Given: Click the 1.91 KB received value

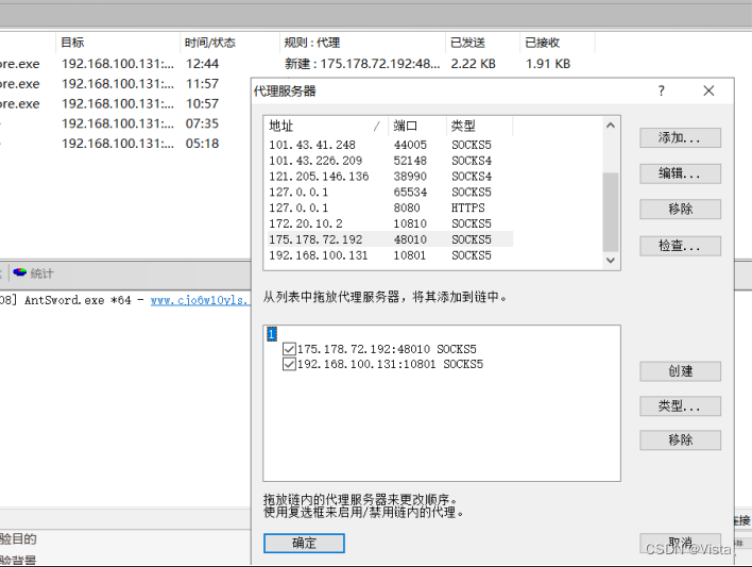Looking at the screenshot, I should point(548,64).
